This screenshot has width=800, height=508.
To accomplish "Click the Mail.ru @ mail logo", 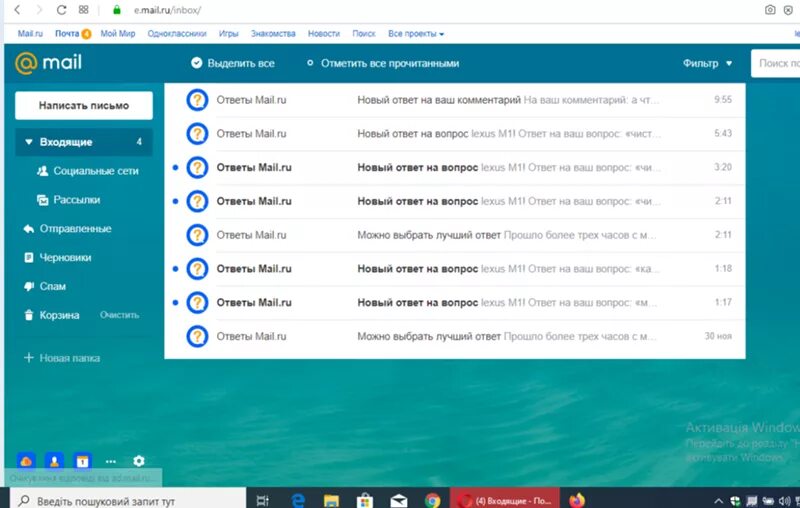I will coord(48,63).
